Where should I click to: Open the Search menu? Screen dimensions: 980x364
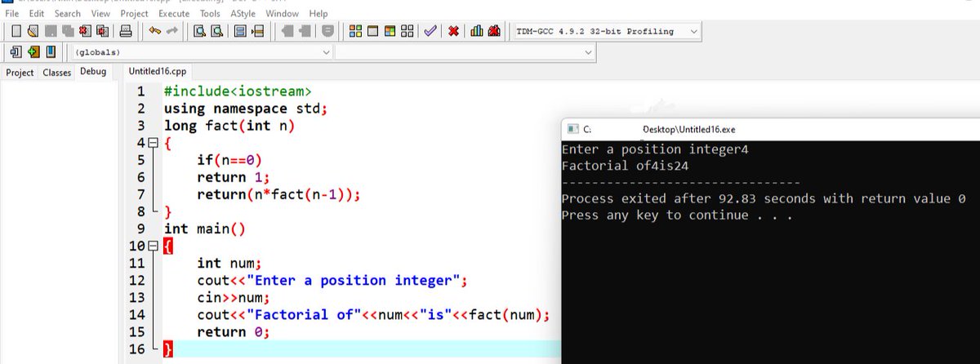click(x=68, y=13)
